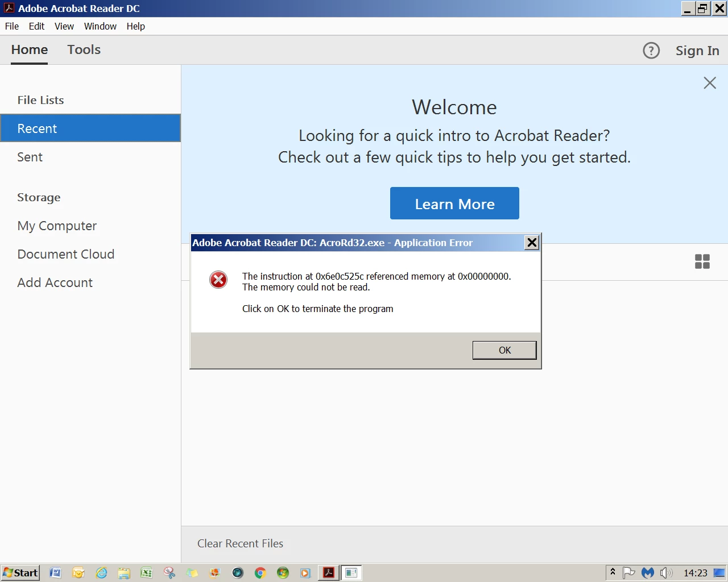
Task: Launch Google Chrome from taskbar
Action: [260, 573]
